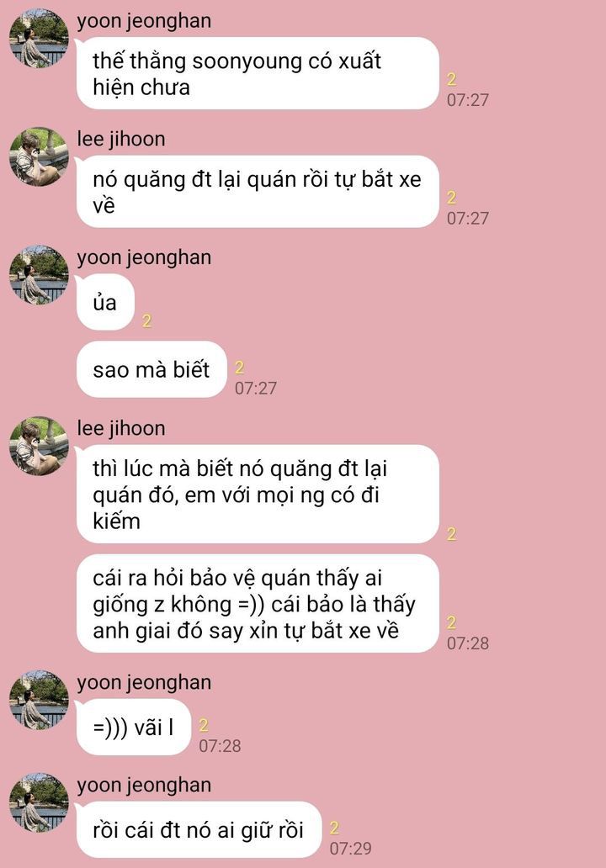Image resolution: width=606 pixels, height=868 pixels.
Task: Tap yoon jeonghan's avatar beside last message
Action: click(x=39, y=802)
